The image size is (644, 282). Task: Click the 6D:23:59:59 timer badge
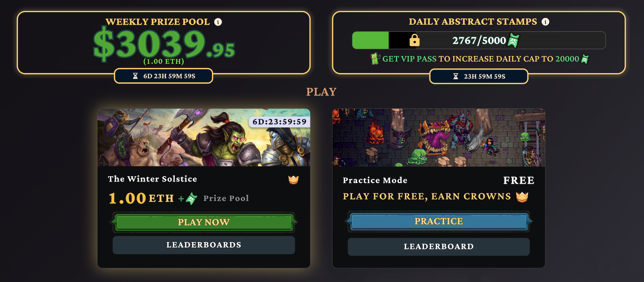279,122
